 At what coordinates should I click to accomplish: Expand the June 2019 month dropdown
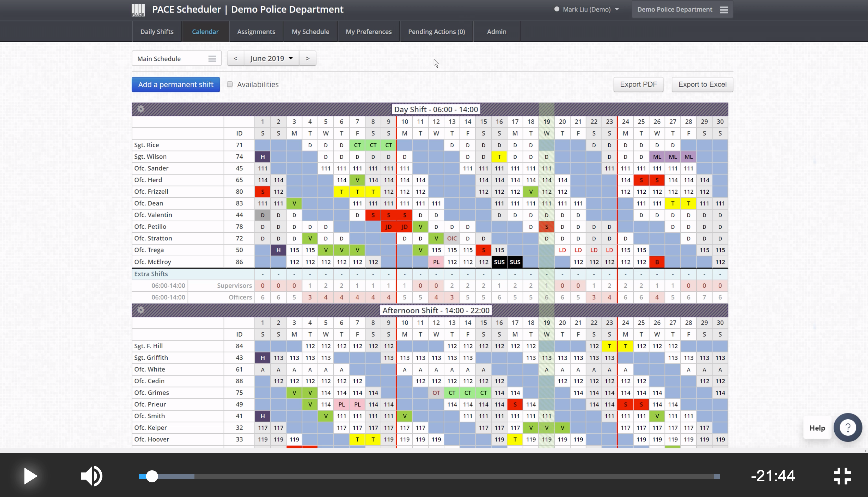coord(271,58)
